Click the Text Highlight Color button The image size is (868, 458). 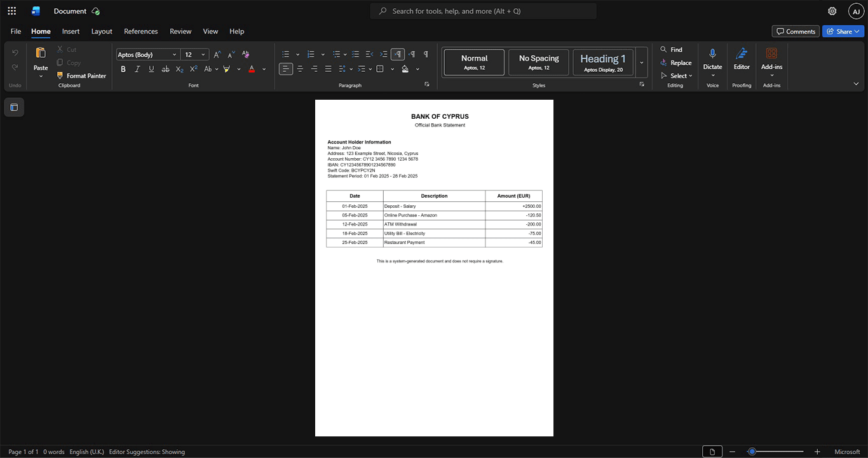point(226,69)
